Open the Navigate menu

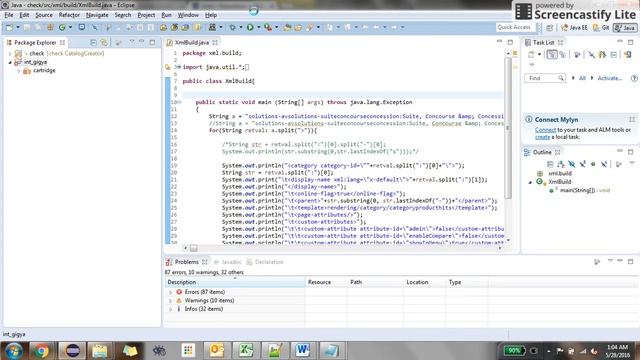[97, 15]
